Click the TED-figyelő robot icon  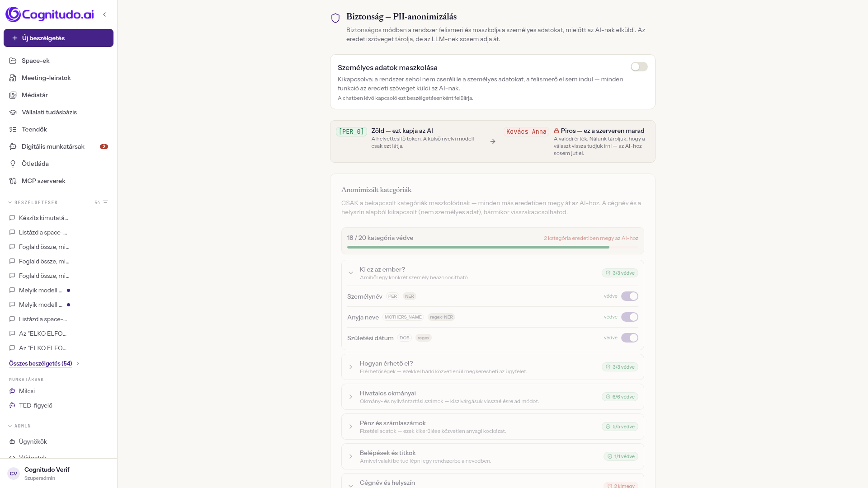point(12,405)
